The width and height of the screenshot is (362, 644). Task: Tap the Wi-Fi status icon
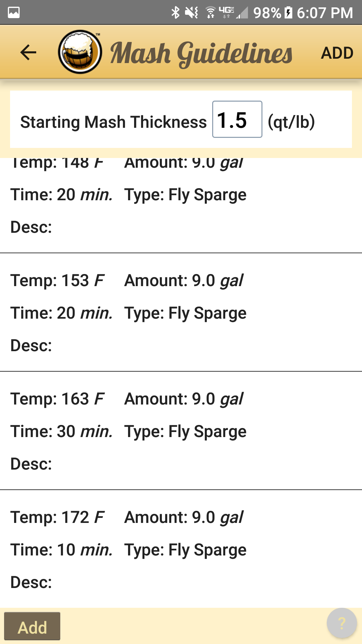point(210,13)
